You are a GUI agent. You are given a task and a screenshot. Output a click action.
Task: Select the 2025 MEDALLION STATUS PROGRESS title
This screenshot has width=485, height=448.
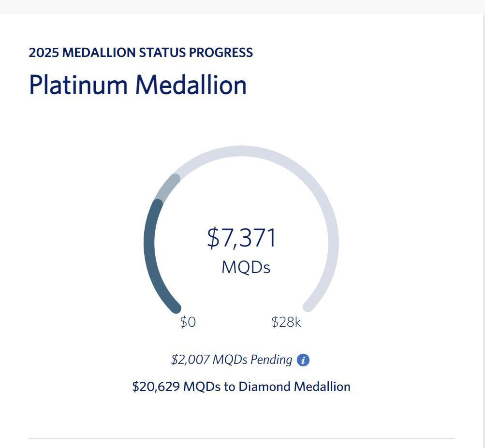[141, 53]
